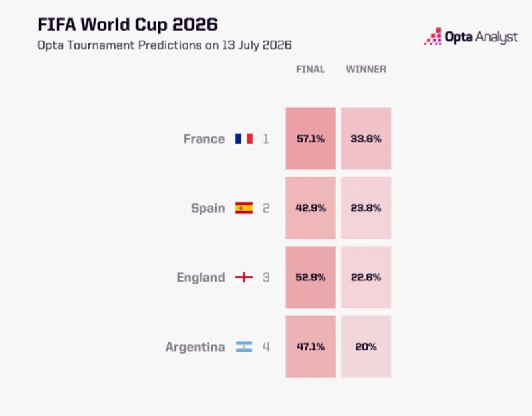Click the France flag icon
Viewport: 532px width, 416px height.
tap(244, 139)
